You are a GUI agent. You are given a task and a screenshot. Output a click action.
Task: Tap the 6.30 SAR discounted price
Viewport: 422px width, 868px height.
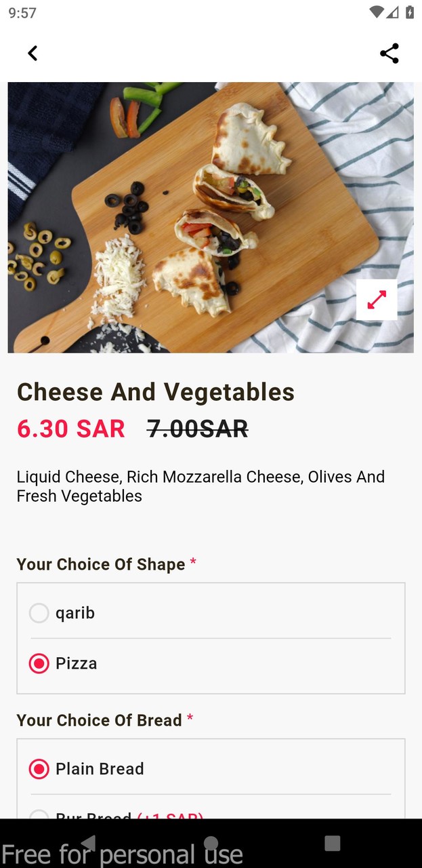(71, 429)
